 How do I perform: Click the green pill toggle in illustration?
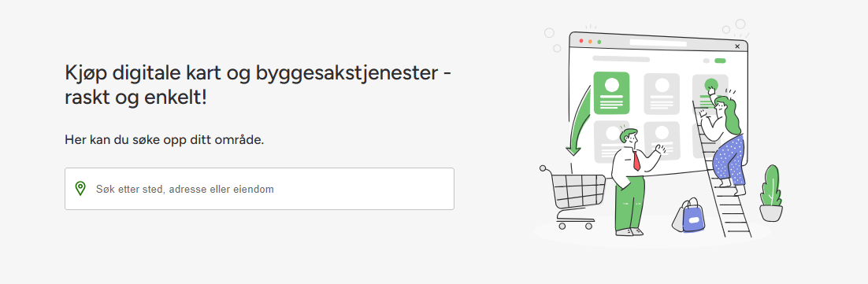coord(720,61)
